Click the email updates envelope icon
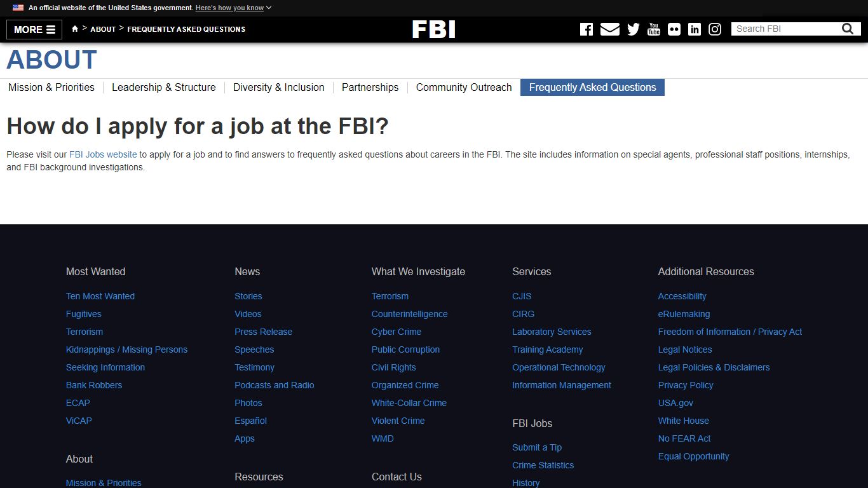868x488 pixels. [610, 29]
